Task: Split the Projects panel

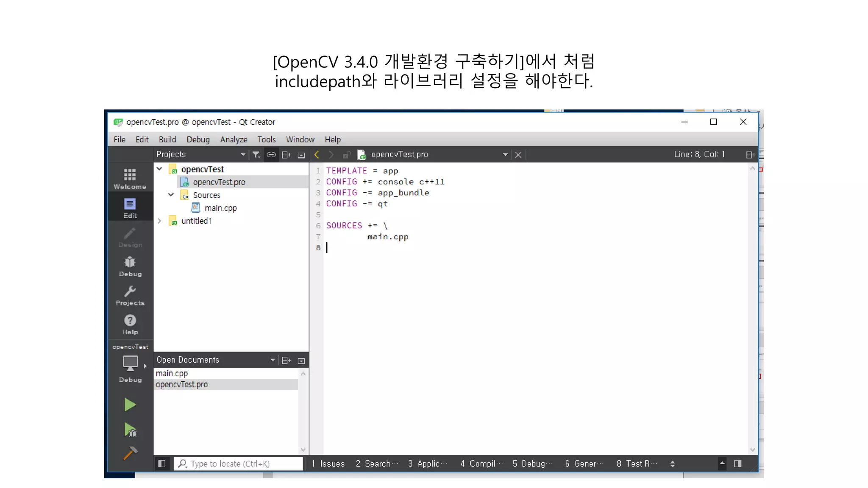Action: pyautogui.click(x=287, y=155)
